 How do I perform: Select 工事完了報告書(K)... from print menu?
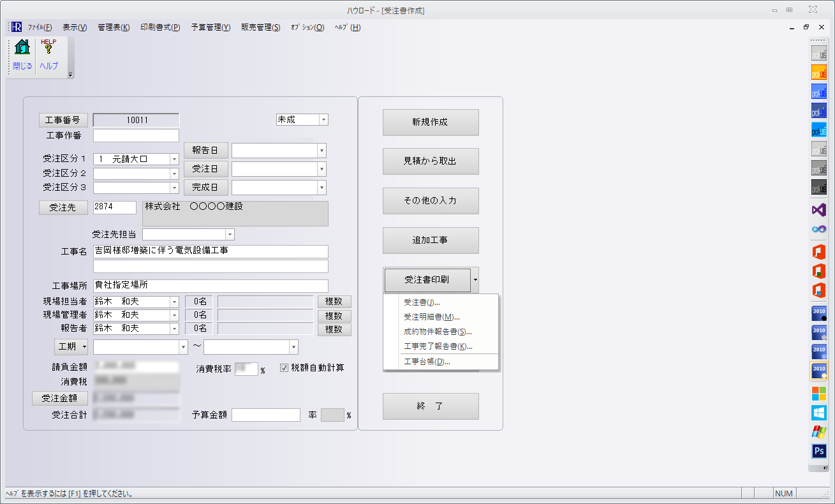point(438,346)
